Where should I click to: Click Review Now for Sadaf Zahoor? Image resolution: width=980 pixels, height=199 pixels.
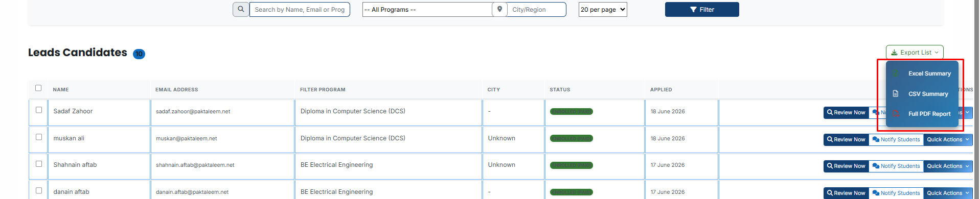(x=846, y=112)
